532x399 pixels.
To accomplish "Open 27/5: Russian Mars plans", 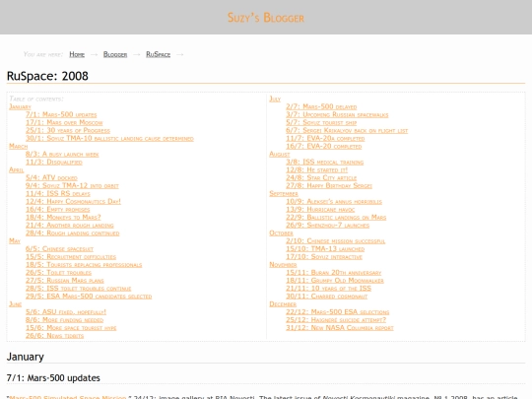I will point(65,280).
